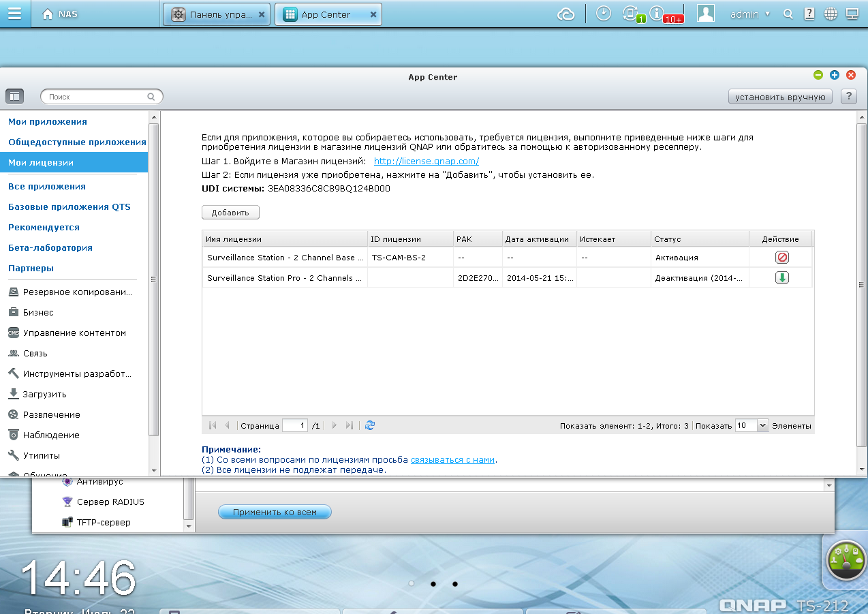The height and width of the screenshot is (614, 868).
Task: Select Мои лицензии in sidebar
Action: [x=74, y=163]
